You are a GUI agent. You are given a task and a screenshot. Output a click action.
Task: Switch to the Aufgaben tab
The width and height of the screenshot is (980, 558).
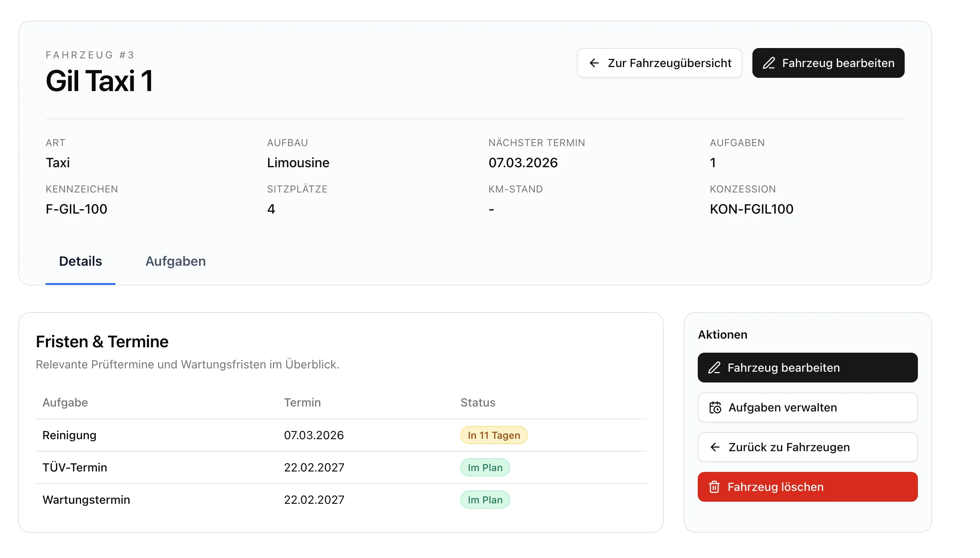175,261
